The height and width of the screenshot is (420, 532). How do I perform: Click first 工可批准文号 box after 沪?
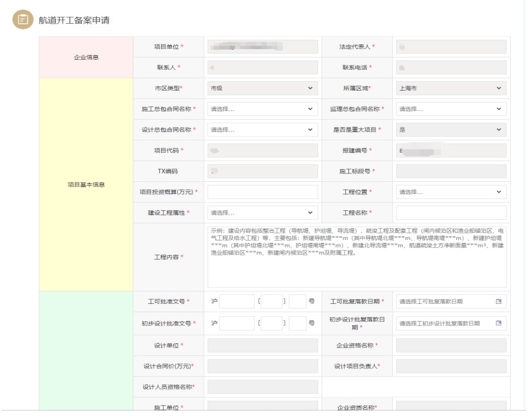(x=236, y=302)
